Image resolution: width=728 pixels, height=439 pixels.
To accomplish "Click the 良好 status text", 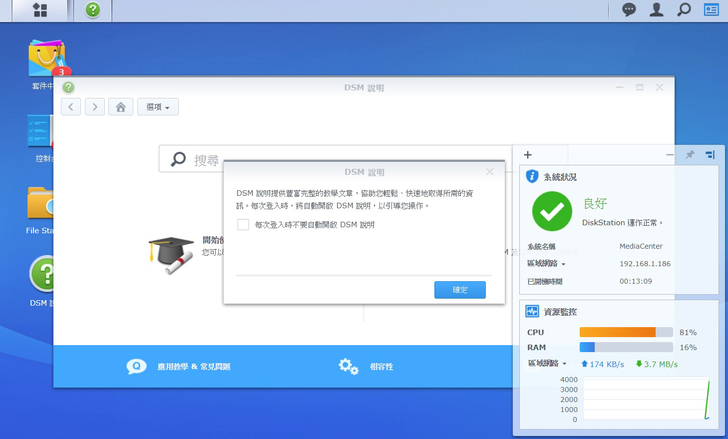I will [595, 203].
